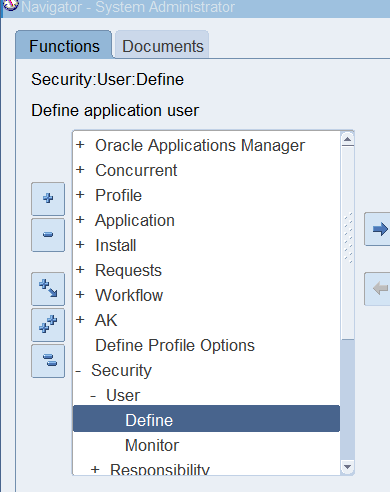Click the scrollbar up arrow
Screen dimensions: 390x492
pyautogui.click(x=348, y=139)
